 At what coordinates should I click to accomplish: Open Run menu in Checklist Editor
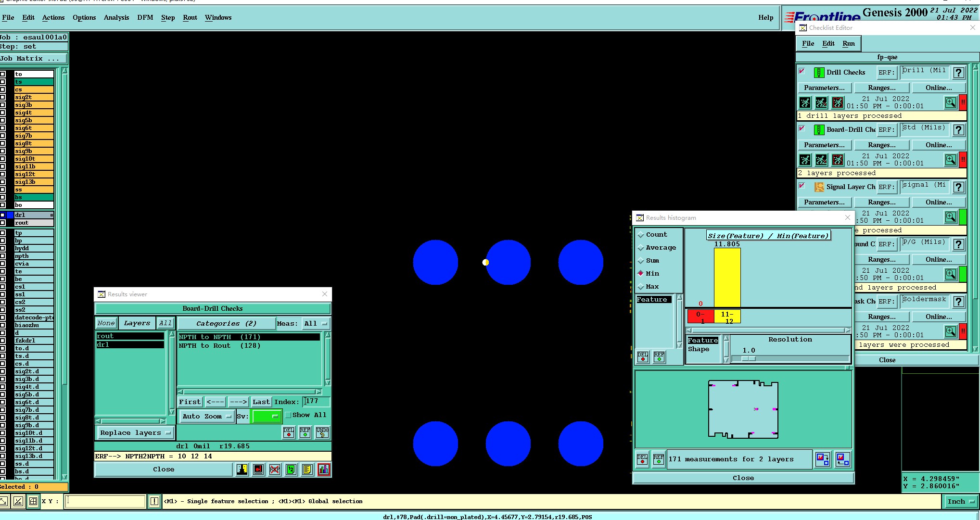click(x=849, y=44)
